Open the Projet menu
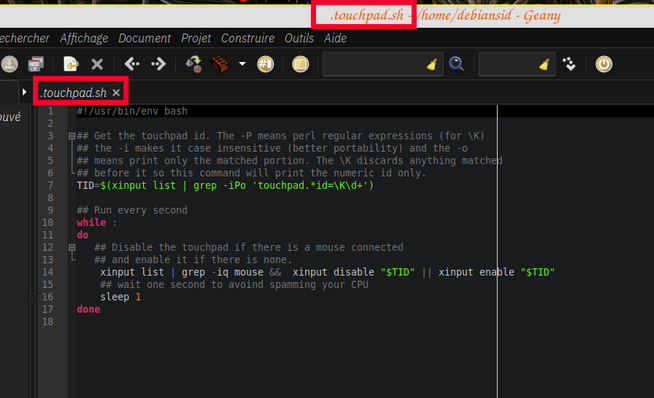Screen dimensions: 654x398 (196, 38)
